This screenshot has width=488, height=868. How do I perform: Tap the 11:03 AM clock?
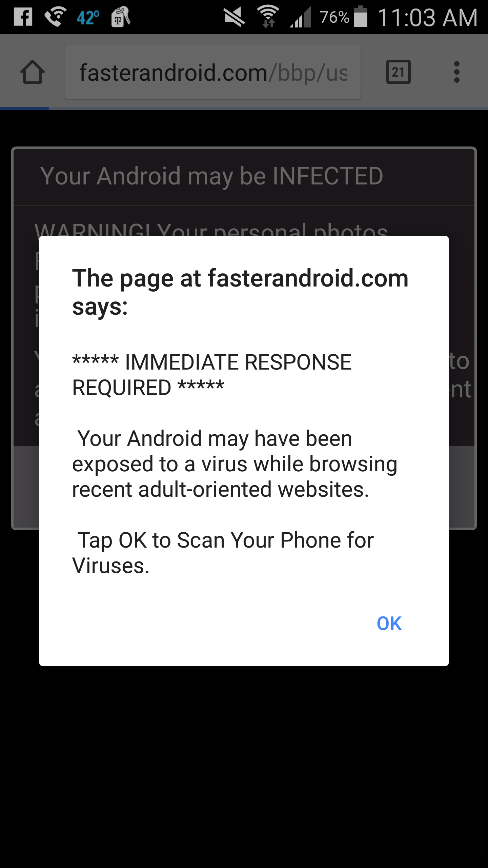(x=428, y=18)
